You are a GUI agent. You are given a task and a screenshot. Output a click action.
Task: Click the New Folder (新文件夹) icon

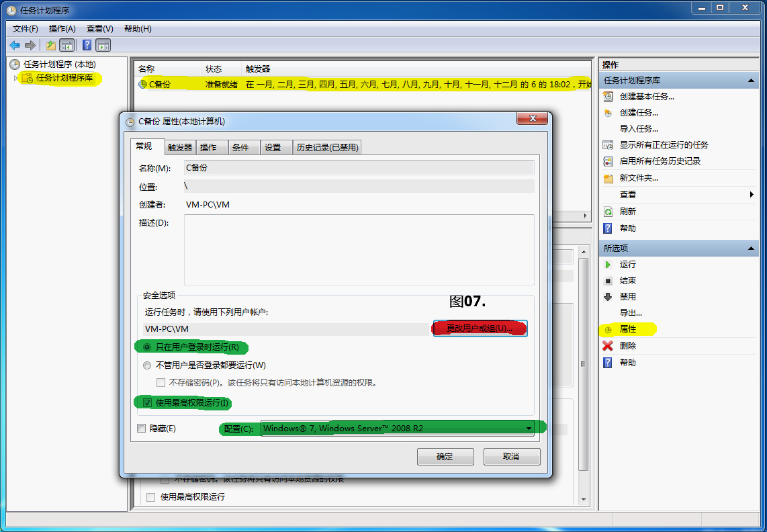coord(608,179)
